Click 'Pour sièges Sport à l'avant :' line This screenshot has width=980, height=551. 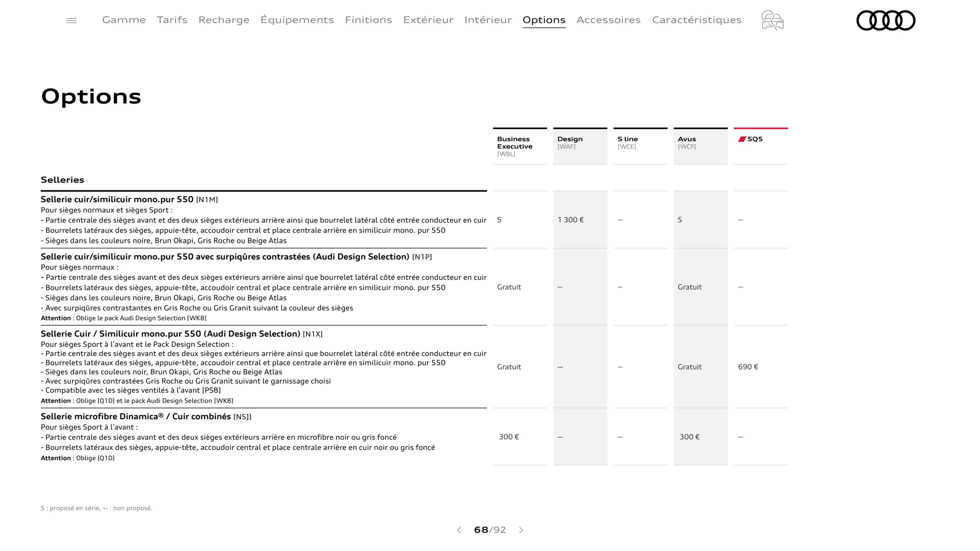tap(89, 427)
